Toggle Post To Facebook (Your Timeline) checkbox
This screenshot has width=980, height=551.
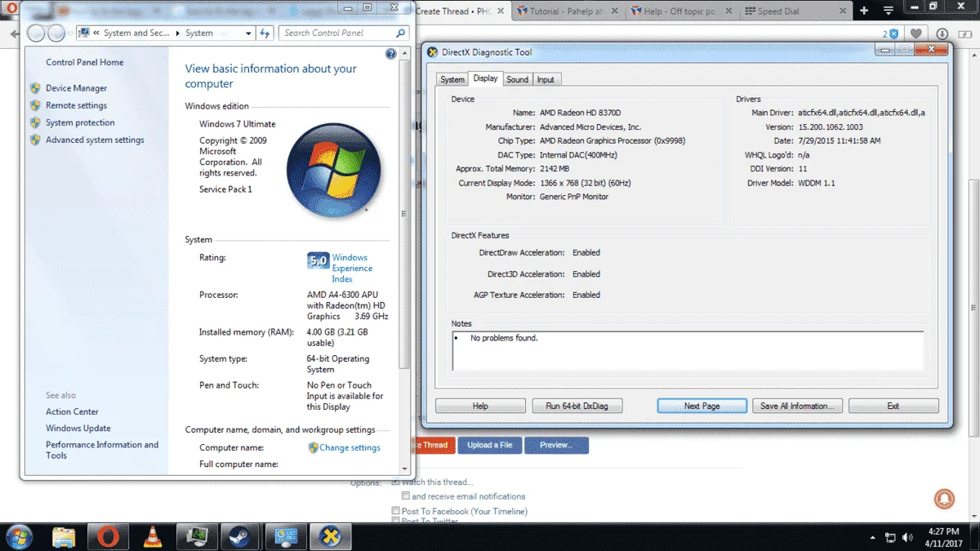click(396, 511)
